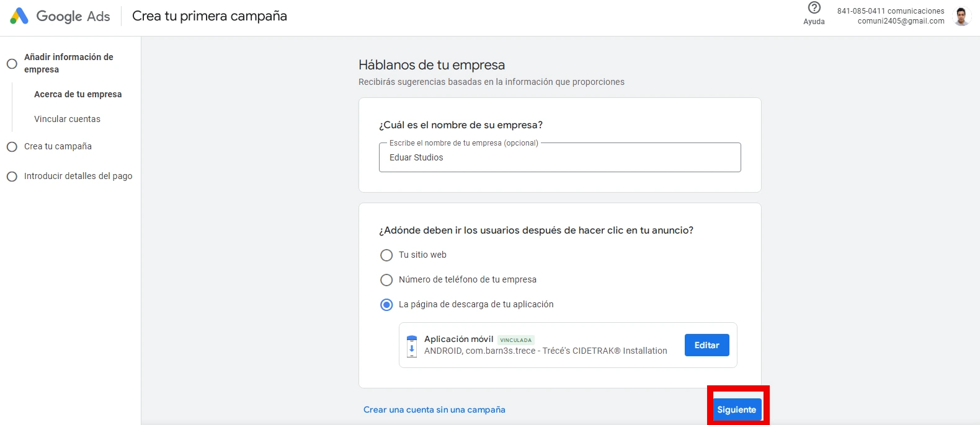
Task: Click the circle beside Añadir información de empresa
Action: click(12, 64)
